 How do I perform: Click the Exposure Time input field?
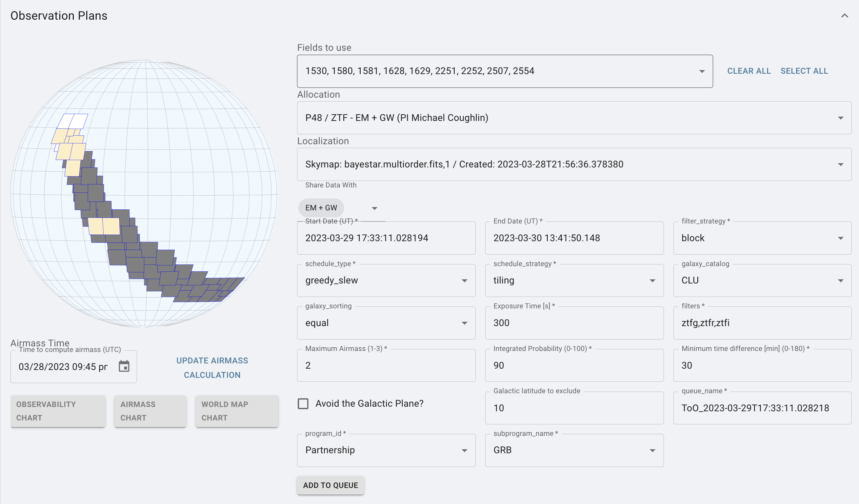[574, 323]
